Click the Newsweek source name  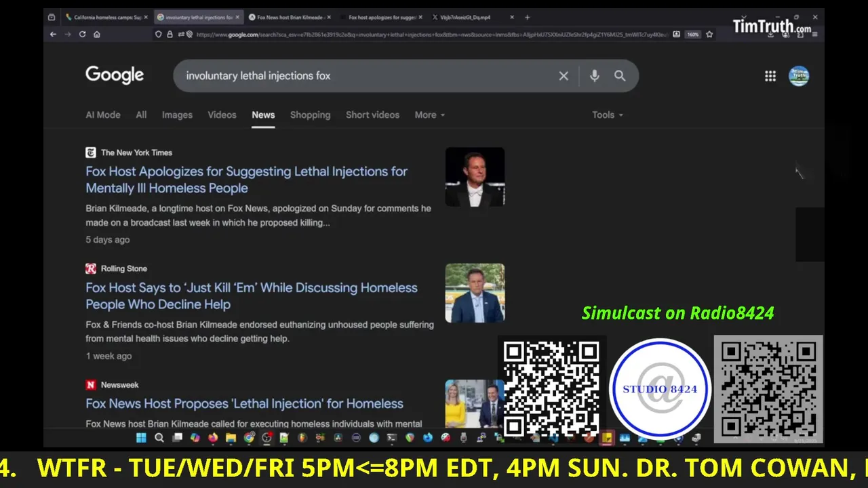tap(119, 384)
